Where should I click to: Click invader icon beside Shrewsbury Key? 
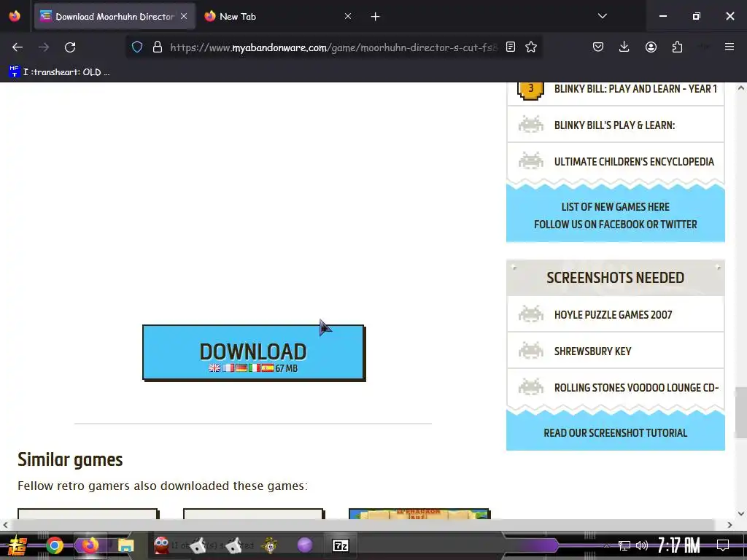[531, 351]
